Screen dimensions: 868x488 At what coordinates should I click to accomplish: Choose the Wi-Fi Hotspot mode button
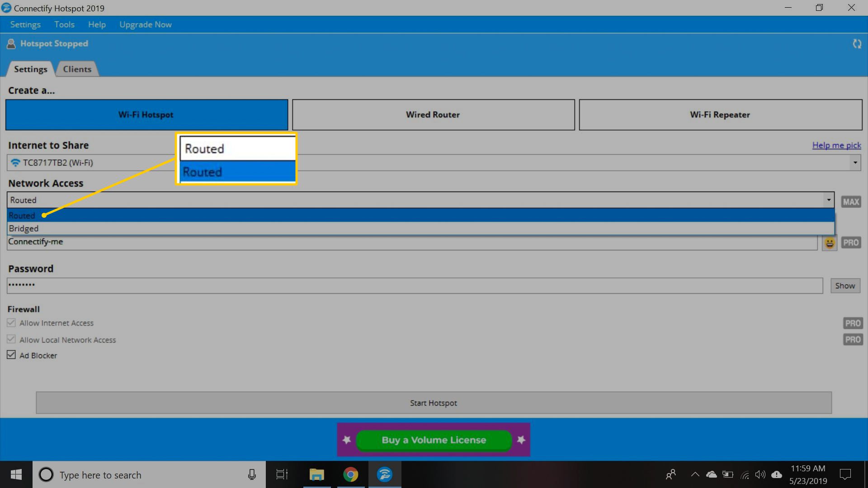pos(146,115)
